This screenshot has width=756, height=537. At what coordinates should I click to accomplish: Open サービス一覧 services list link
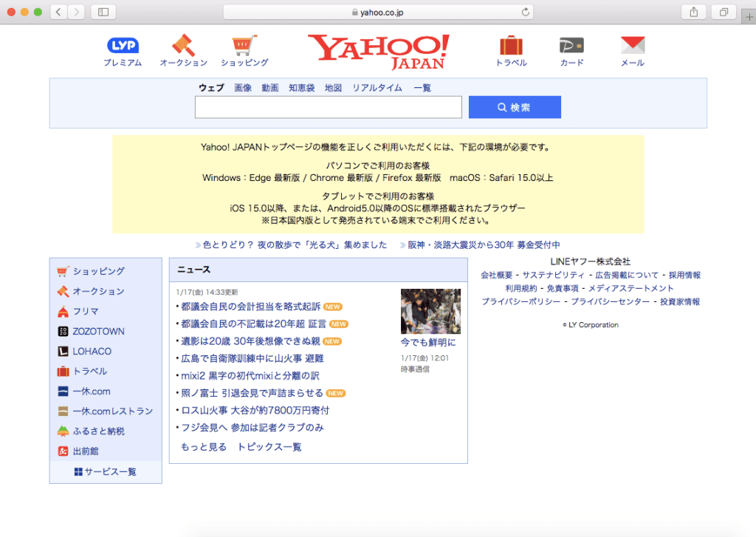pos(106,471)
